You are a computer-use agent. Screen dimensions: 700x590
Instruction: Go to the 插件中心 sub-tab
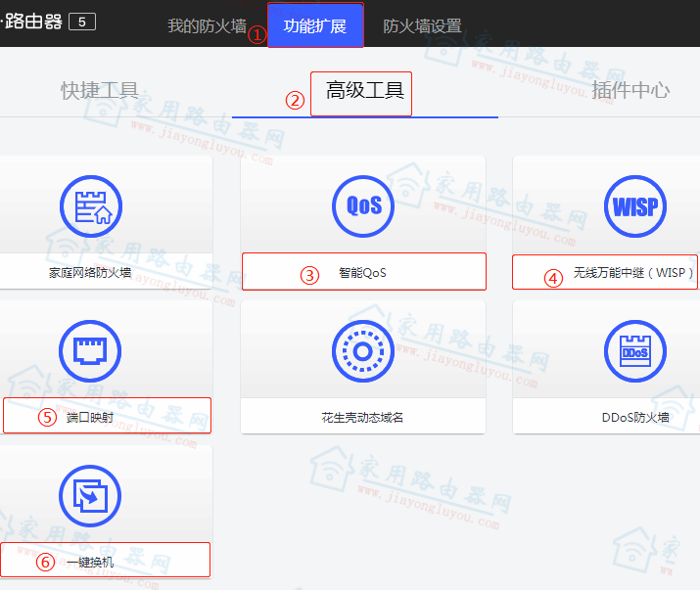[x=630, y=91]
